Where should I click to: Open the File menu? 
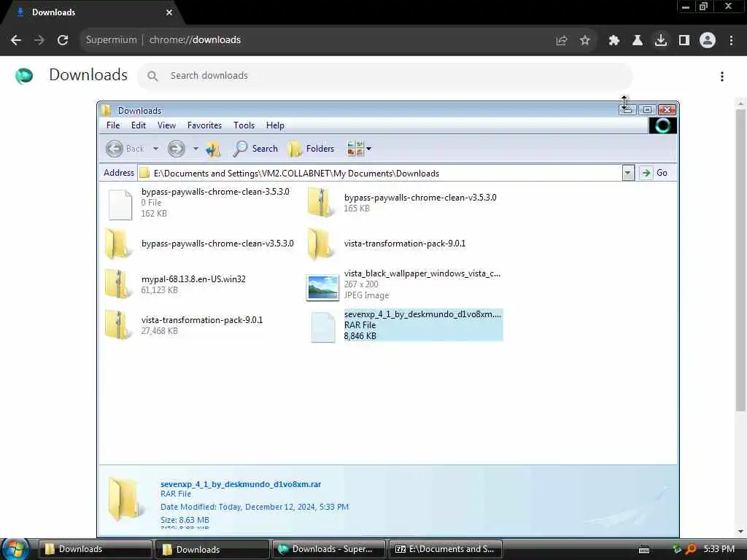pyautogui.click(x=113, y=125)
